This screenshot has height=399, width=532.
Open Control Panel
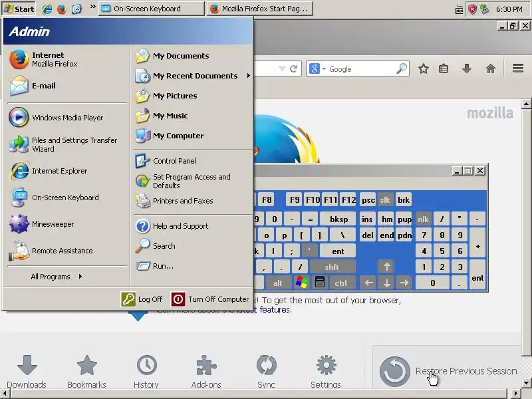pyautogui.click(x=193, y=161)
